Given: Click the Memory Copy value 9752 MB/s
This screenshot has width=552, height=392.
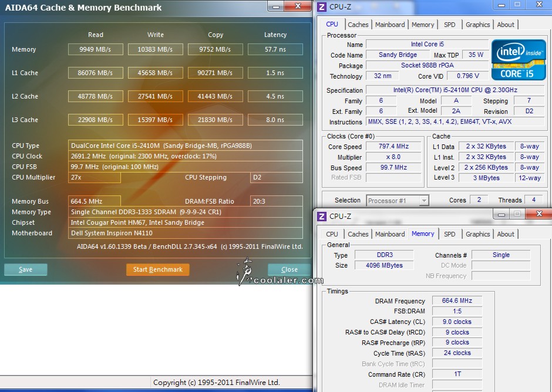Looking at the screenshot, I should coord(215,49).
